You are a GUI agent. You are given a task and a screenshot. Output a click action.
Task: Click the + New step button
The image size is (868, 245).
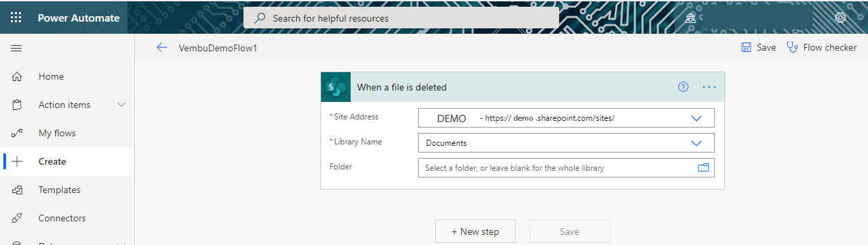[x=475, y=232]
